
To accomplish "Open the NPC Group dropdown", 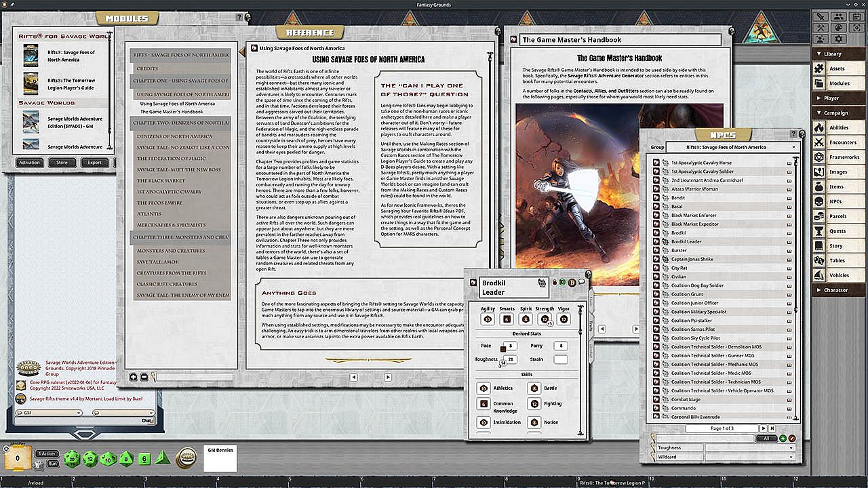I will click(x=793, y=147).
